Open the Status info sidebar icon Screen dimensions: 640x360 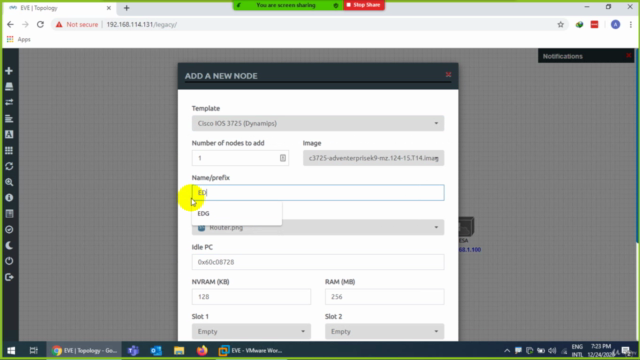point(9,198)
